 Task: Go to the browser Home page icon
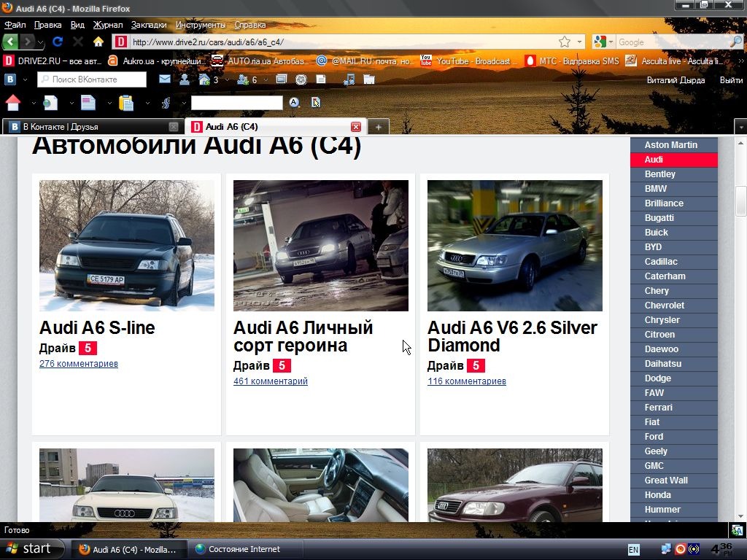[x=98, y=42]
